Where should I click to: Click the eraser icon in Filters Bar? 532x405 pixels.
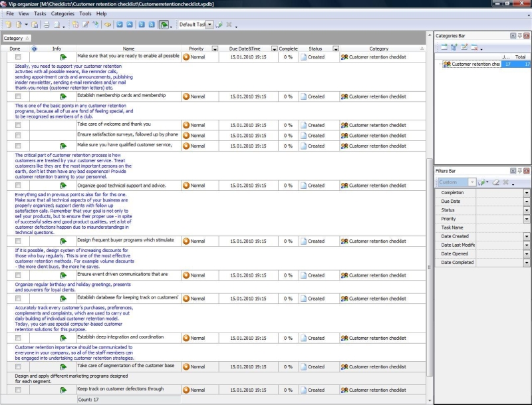pyautogui.click(x=495, y=182)
